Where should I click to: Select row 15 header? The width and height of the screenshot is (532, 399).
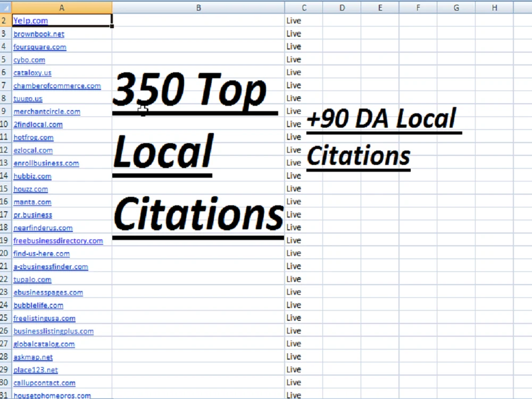[5, 189]
